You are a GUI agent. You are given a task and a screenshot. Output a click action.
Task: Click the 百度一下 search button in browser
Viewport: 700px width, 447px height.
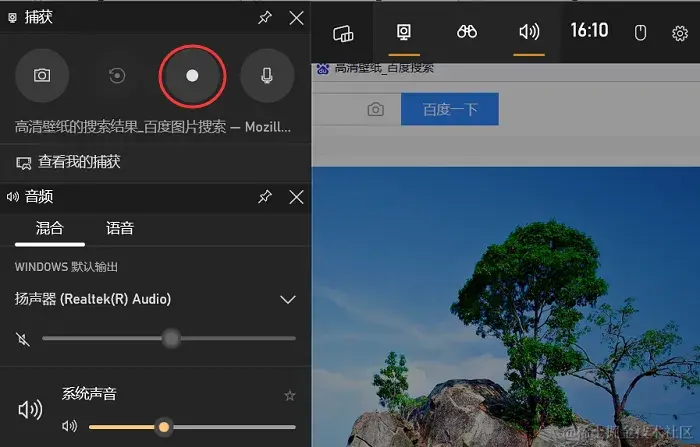pyautogui.click(x=450, y=109)
